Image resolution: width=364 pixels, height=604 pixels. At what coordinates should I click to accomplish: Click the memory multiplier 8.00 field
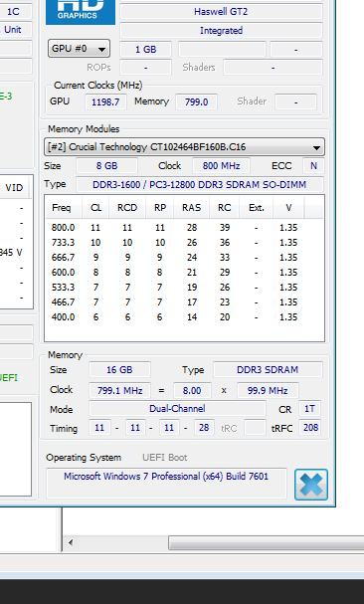point(192,390)
